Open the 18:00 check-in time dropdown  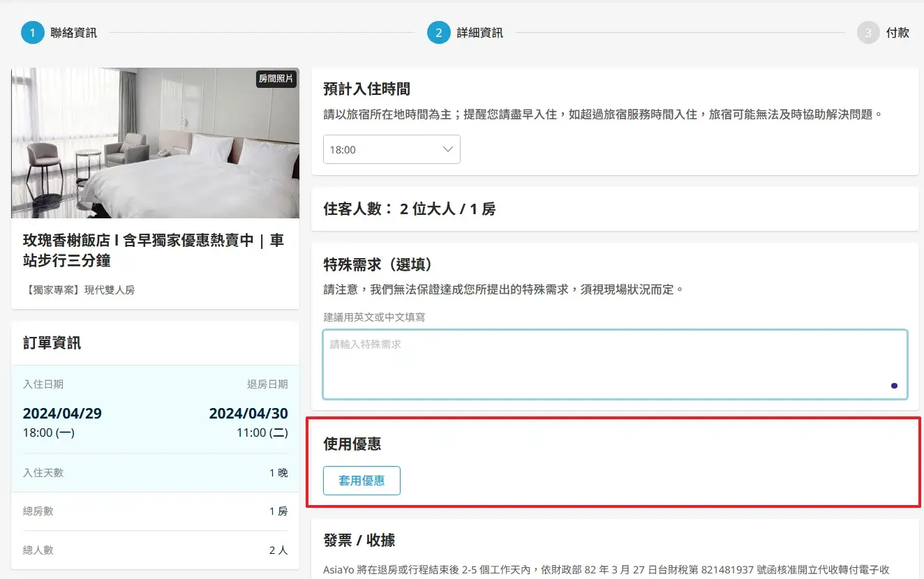coord(391,149)
